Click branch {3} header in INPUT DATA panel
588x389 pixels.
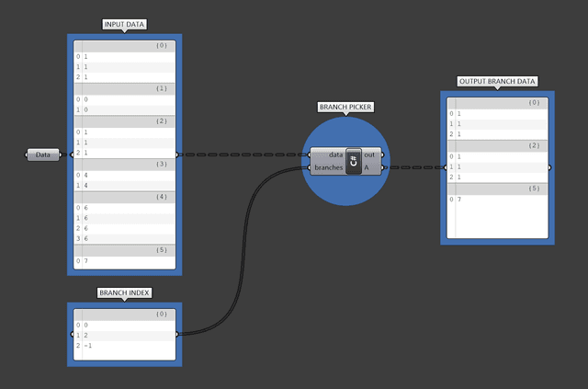pyautogui.click(x=124, y=164)
